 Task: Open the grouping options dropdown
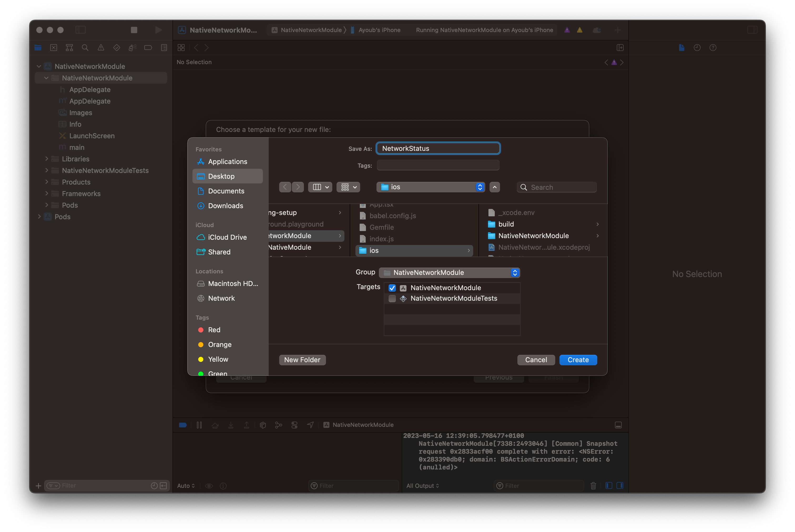tap(348, 187)
